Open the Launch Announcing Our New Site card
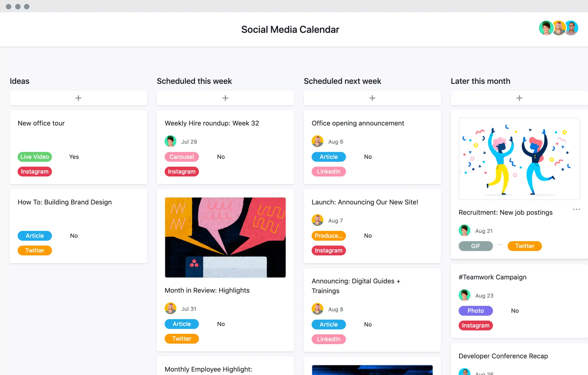588x375 pixels. click(x=364, y=202)
